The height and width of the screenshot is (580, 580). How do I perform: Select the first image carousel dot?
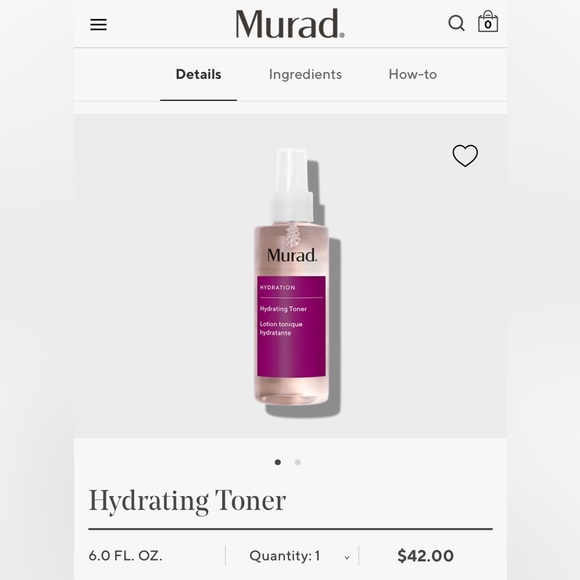pos(278,462)
